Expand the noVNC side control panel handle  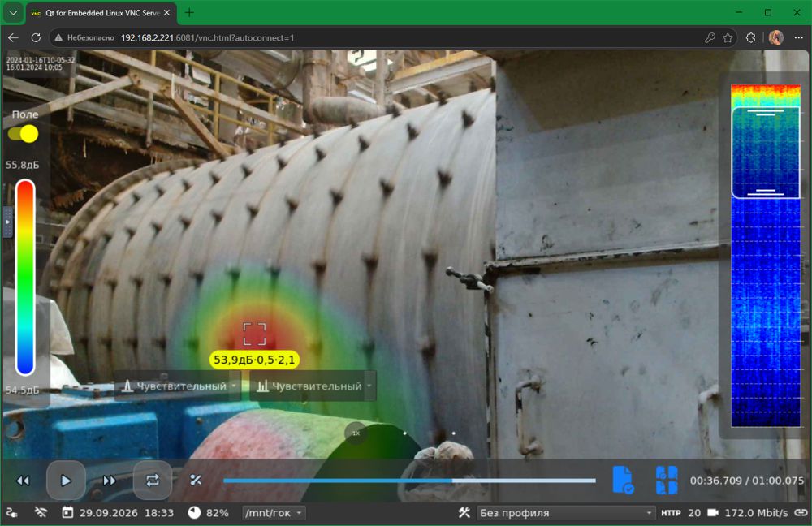tap(7, 222)
